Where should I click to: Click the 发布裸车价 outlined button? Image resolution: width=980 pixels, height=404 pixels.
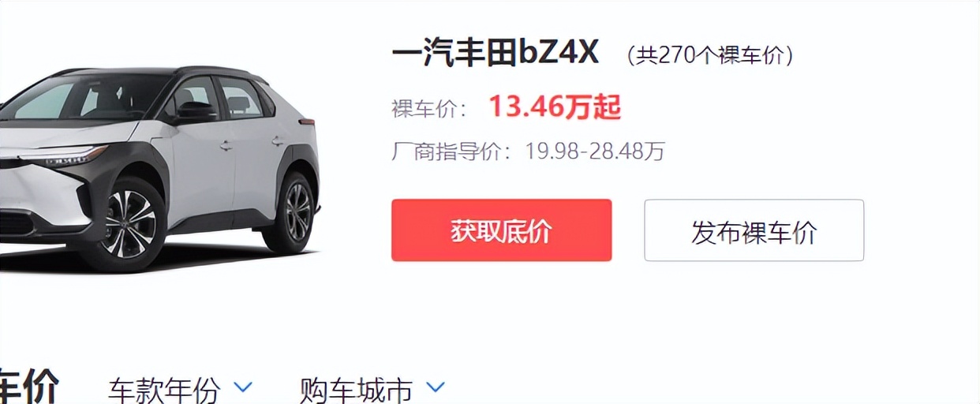click(x=754, y=230)
